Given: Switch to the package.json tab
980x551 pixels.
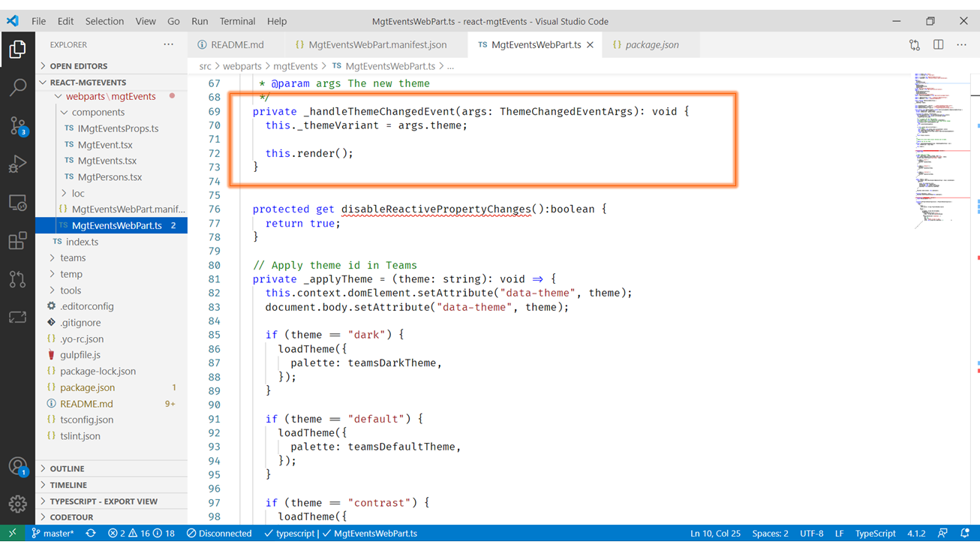Looking at the screenshot, I should click(x=651, y=45).
